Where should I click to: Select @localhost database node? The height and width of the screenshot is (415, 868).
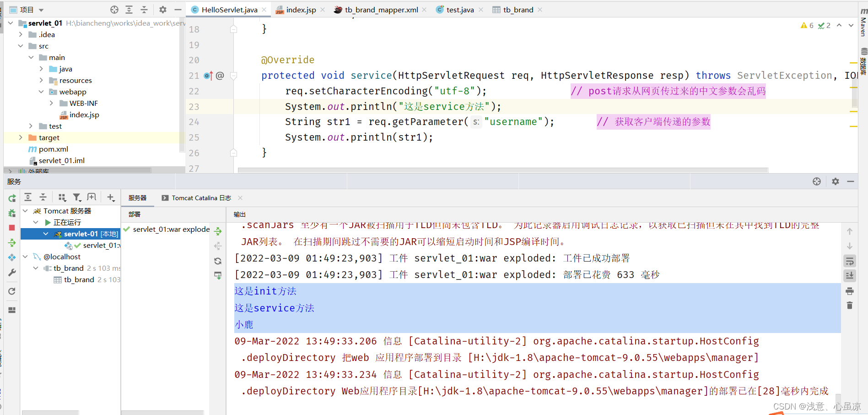point(57,257)
